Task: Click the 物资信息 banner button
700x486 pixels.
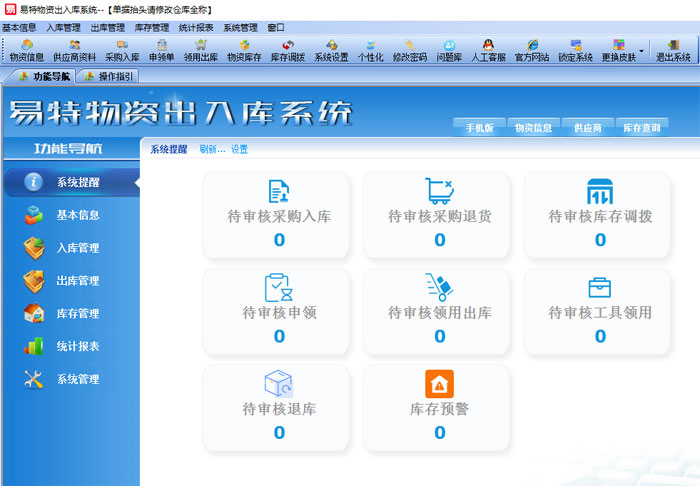Action: coord(533,128)
